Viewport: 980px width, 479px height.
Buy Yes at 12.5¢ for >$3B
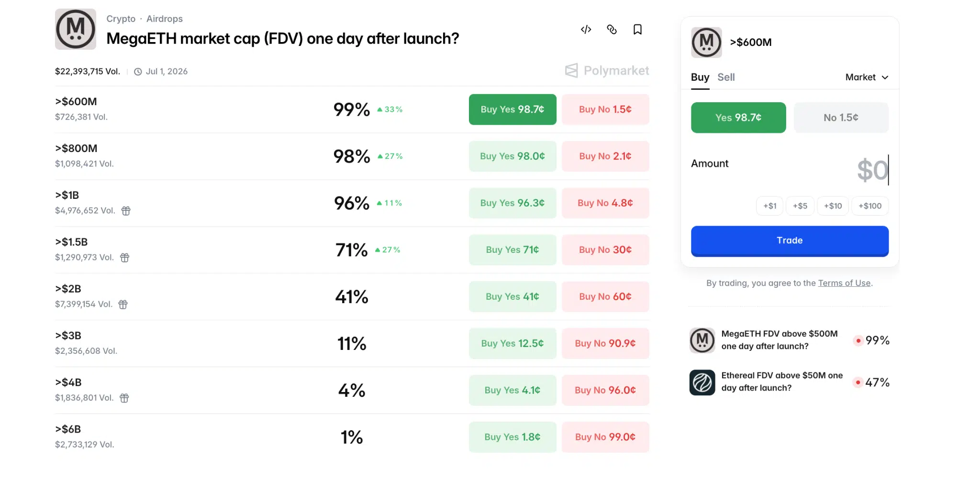(512, 344)
